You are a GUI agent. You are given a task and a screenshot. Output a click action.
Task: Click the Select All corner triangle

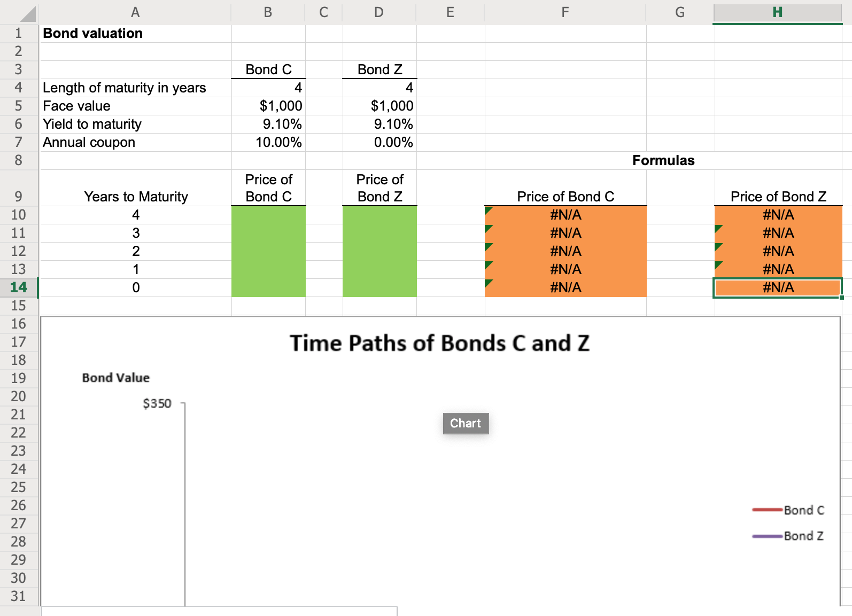click(x=27, y=13)
